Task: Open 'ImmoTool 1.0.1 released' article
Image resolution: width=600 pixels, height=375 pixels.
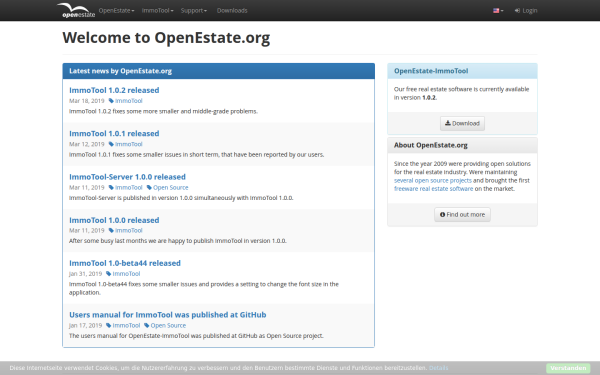Action: [x=114, y=134]
